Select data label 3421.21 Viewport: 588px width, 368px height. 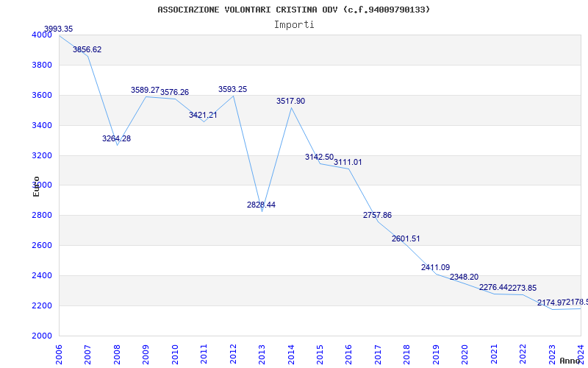click(203, 115)
